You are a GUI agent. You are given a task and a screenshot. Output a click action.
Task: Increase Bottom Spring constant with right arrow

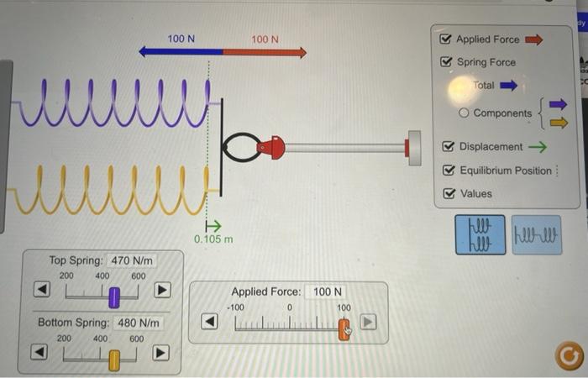pyautogui.click(x=160, y=353)
